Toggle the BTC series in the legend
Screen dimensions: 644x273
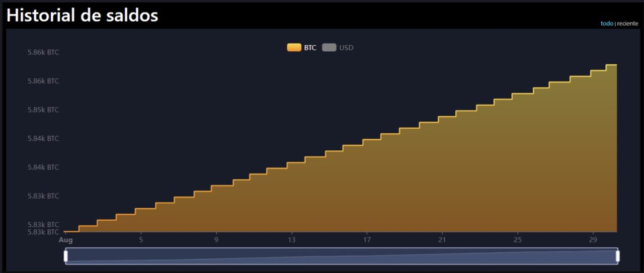(x=302, y=48)
